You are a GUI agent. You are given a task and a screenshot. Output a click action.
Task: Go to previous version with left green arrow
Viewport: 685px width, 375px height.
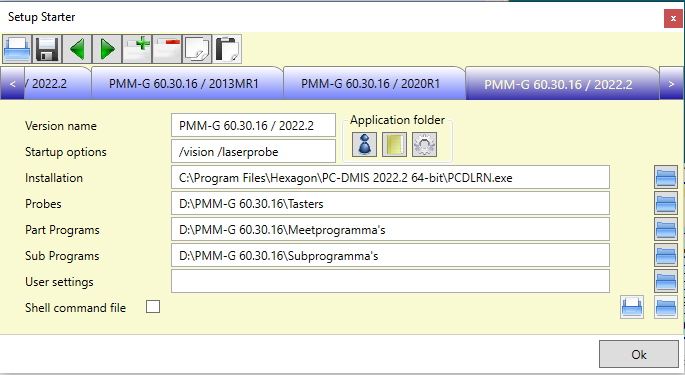click(77, 49)
